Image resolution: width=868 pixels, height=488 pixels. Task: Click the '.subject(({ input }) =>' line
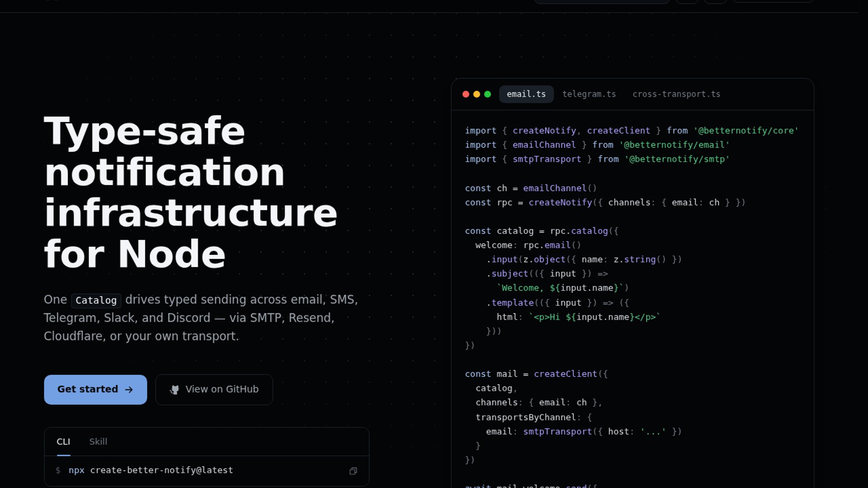(547, 274)
